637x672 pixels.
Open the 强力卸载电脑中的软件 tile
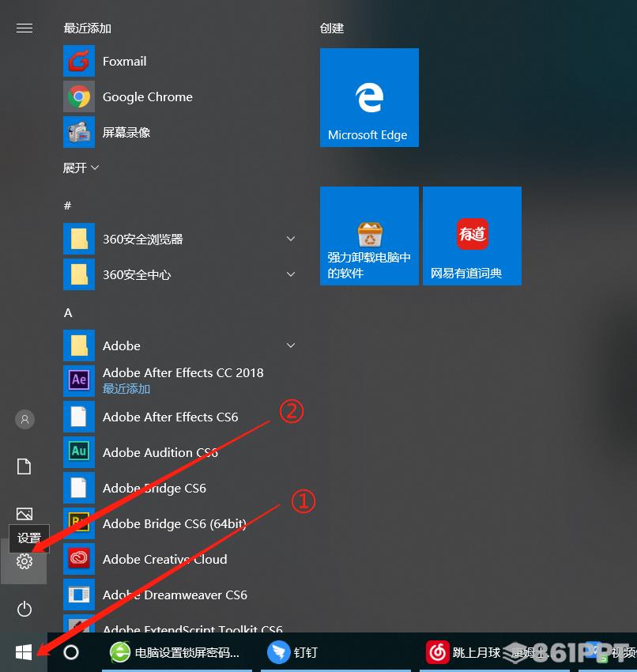click(x=369, y=236)
